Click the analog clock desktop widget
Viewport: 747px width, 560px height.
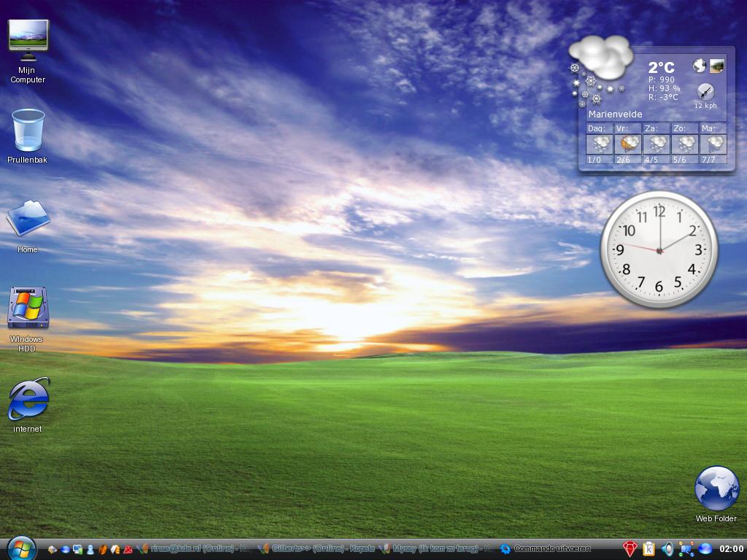[659, 249]
